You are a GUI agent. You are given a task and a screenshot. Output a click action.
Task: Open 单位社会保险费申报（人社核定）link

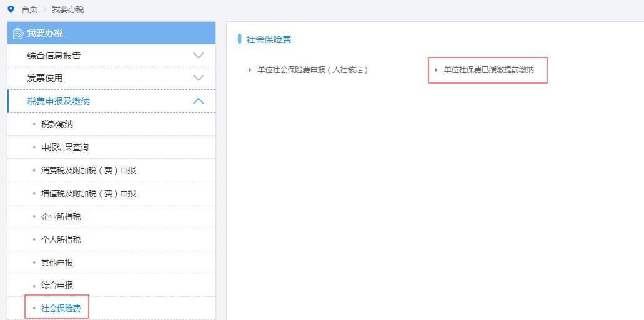pos(313,70)
